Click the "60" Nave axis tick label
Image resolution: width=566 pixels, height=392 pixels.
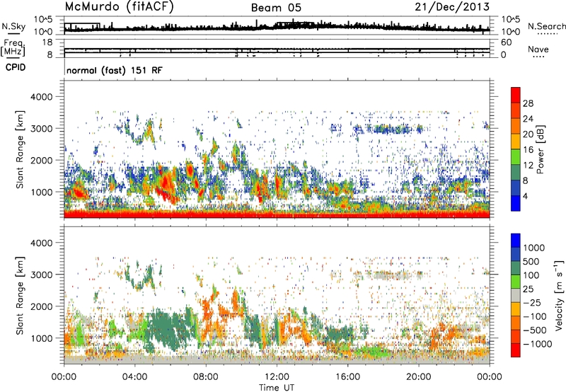[x=506, y=42]
